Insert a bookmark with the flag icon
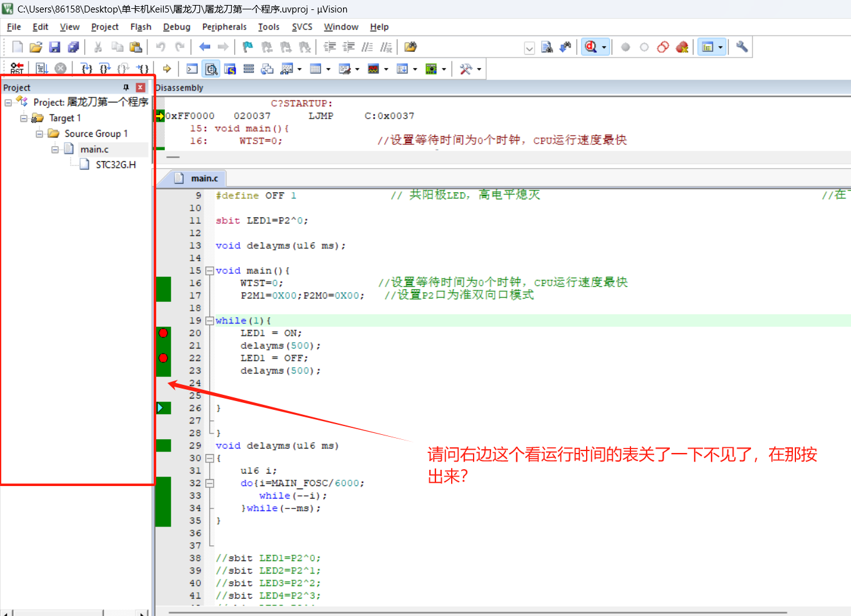The height and width of the screenshot is (616, 851). (x=248, y=47)
